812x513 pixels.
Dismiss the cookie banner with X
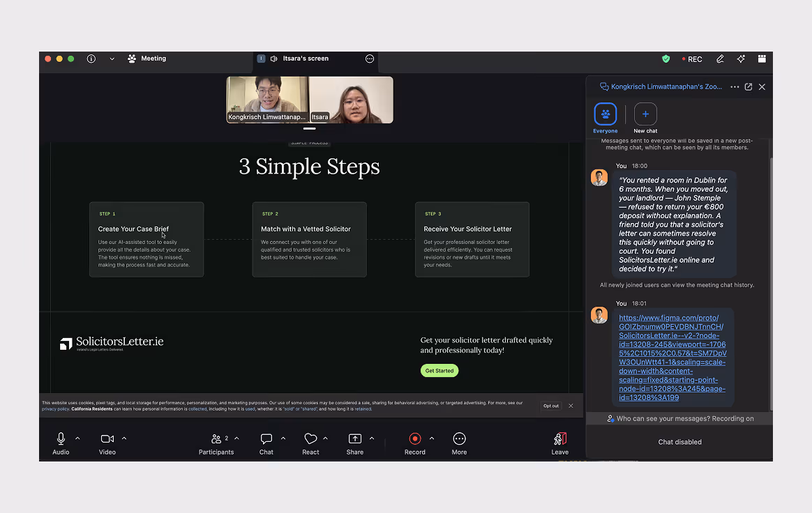(571, 406)
